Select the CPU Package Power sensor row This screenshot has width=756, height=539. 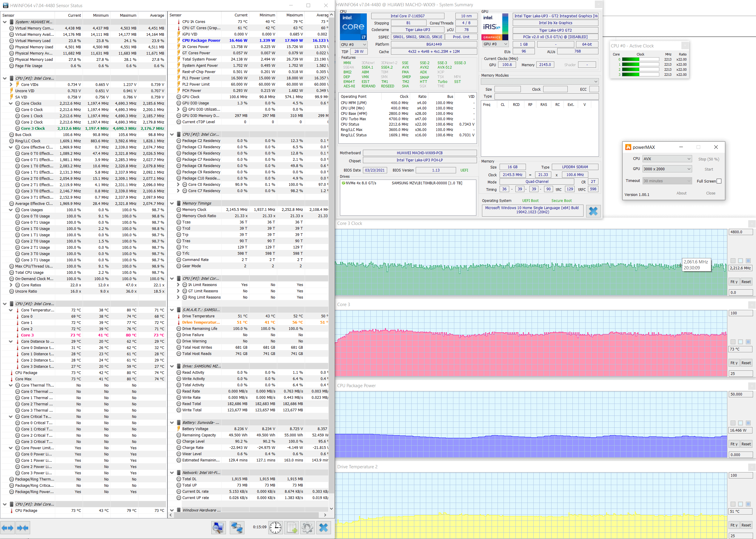(x=201, y=41)
